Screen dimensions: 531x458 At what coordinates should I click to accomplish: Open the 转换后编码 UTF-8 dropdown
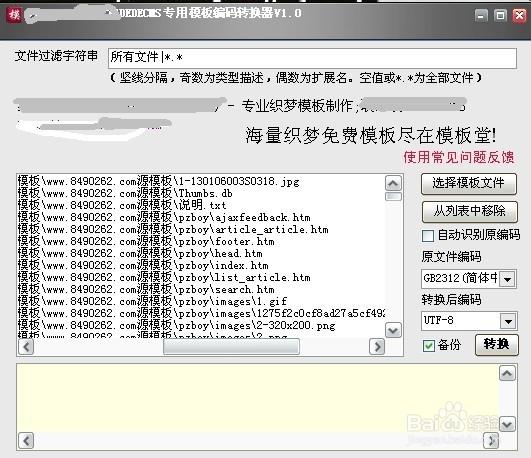(508, 321)
